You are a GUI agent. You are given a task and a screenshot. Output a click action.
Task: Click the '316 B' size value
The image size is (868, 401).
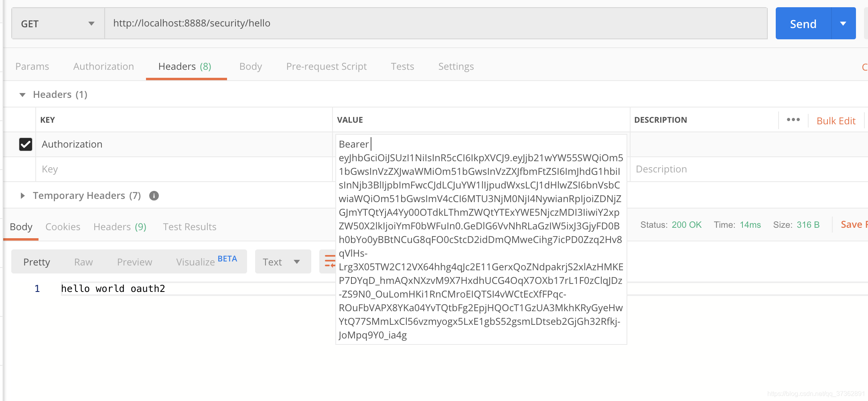pyautogui.click(x=808, y=225)
